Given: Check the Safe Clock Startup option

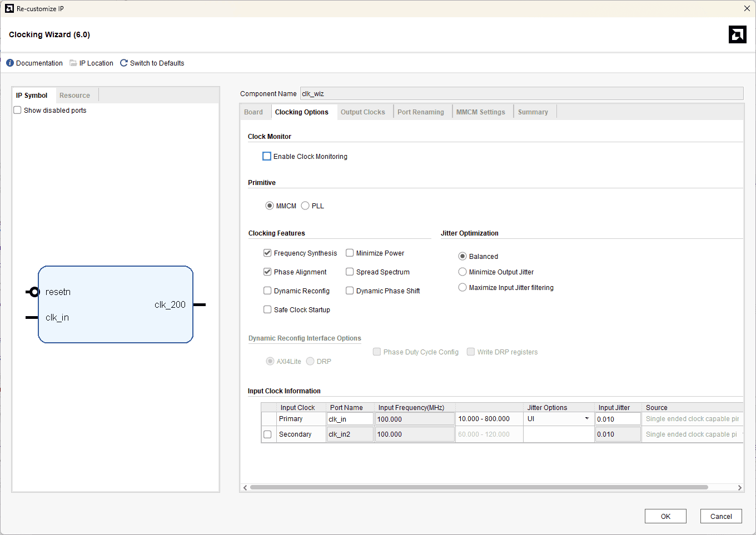Looking at the screenshot, I should tap(267, 310).
